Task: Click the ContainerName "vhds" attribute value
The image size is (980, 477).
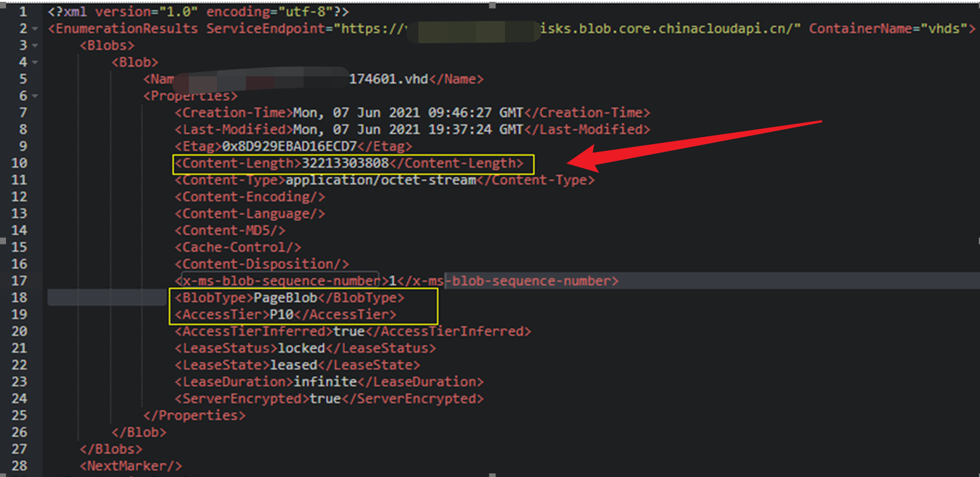Action: click(x=943, y=29)
